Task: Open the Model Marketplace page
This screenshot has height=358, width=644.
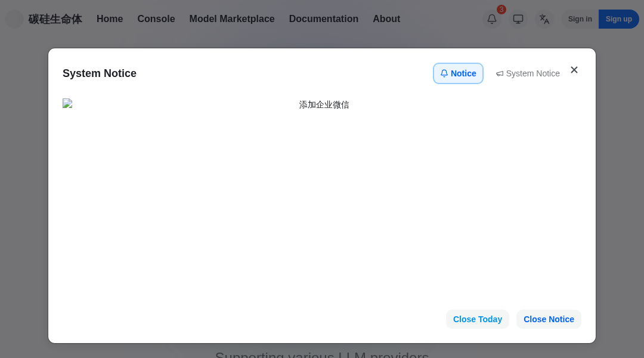Action: click(x=231, y=19)
